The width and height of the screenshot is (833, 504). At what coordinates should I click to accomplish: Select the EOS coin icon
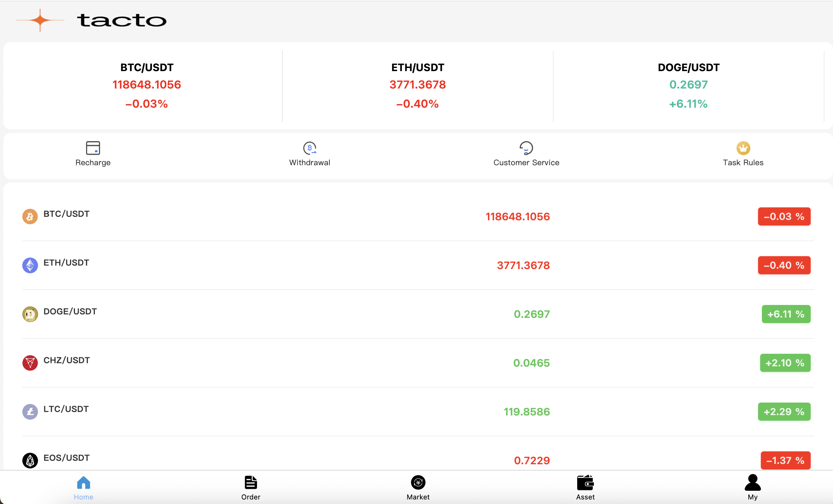30,460
